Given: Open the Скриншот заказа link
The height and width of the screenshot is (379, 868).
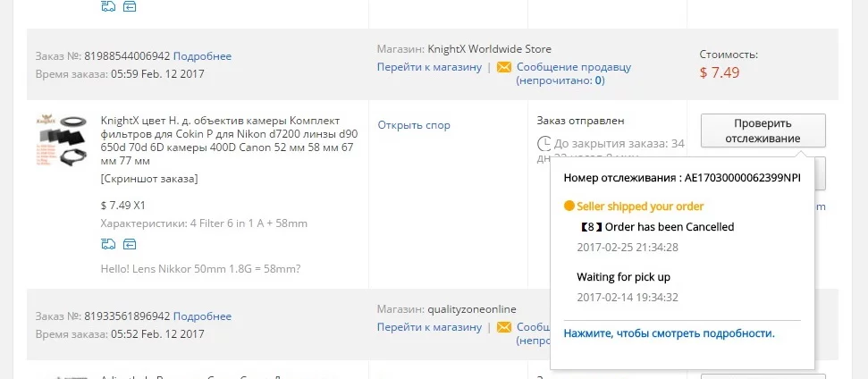Looking at the screenshot, I should point(149,179).
